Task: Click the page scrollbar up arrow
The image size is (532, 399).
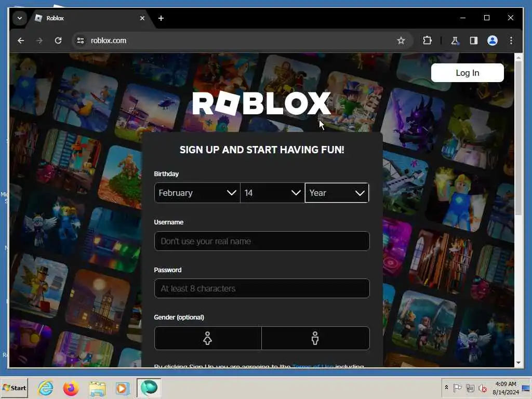Action: click(518, 58)
